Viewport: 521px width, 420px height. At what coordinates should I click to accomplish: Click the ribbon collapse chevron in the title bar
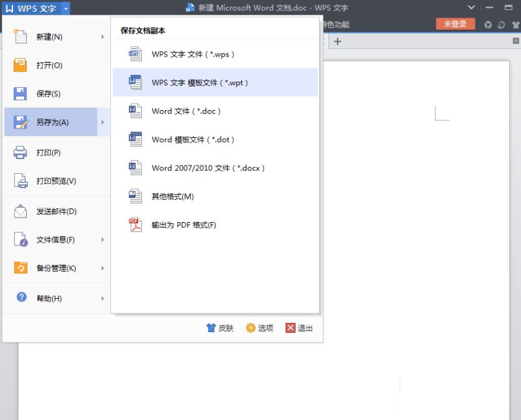pos(471,7)
